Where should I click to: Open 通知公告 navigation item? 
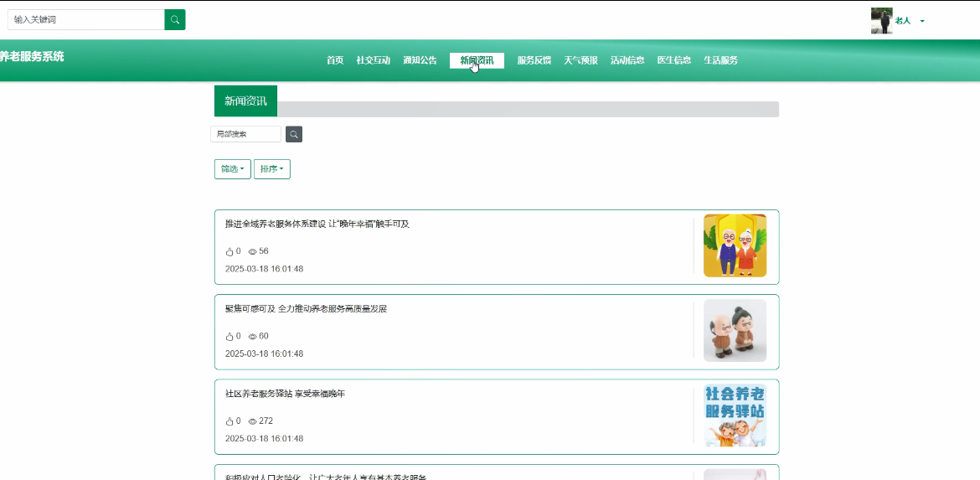pyautogui.click(x=420, y=60)
